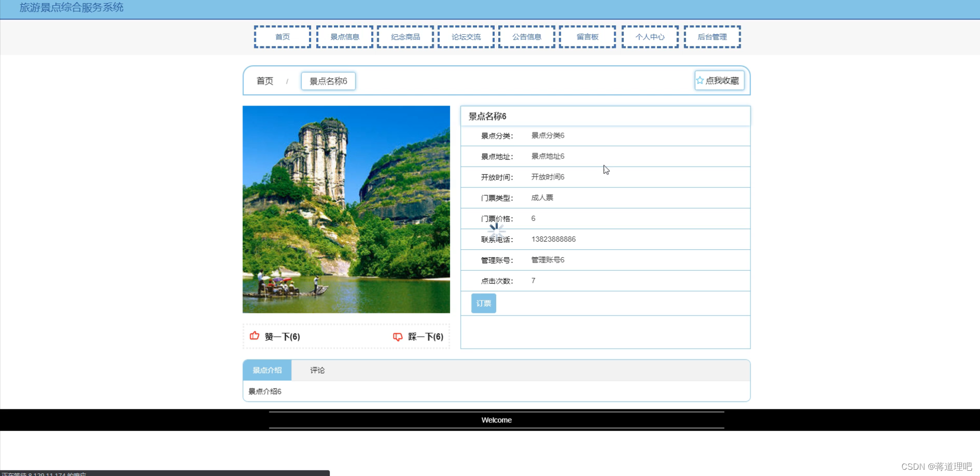Click the 景点名称6 breadcrumb label
980x476 pixels.
tap(328, 81)
